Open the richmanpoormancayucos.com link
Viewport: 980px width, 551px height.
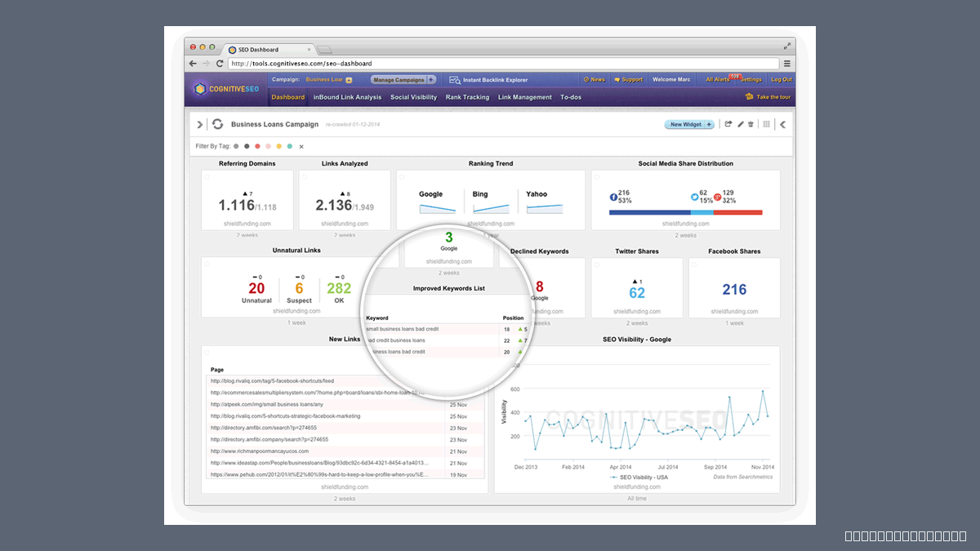[260, 451]
